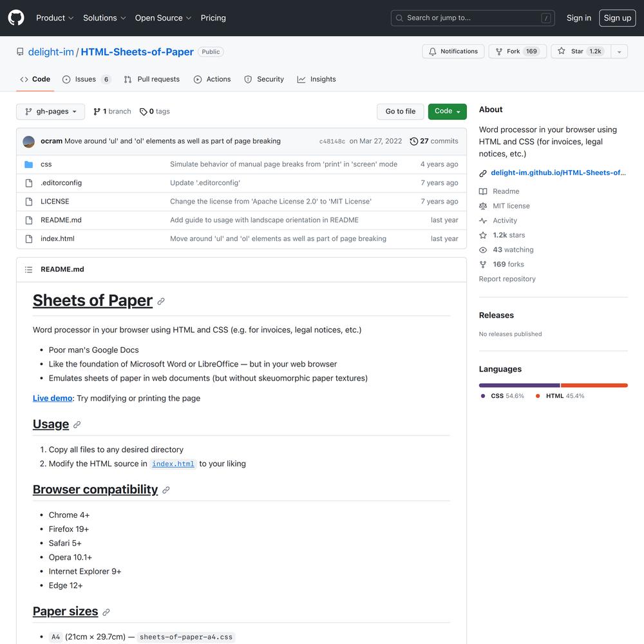The image size is (644, 644).
Task: Click the Pricing link
Action: (213, 18)
